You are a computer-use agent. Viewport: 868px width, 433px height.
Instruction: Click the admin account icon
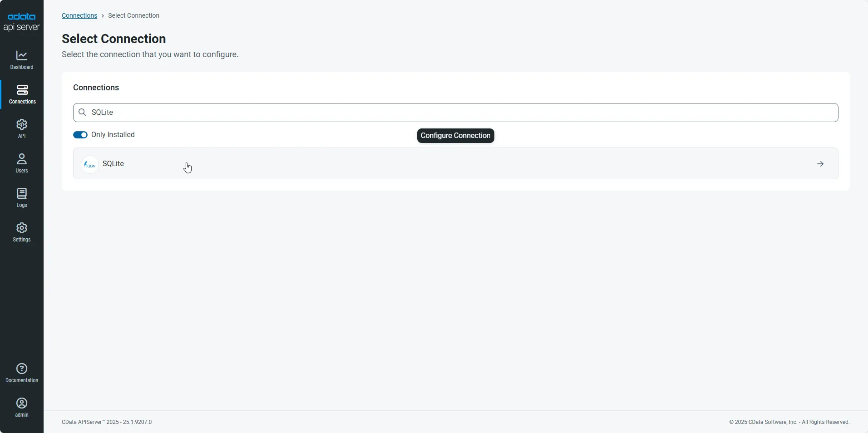(21, 407)
